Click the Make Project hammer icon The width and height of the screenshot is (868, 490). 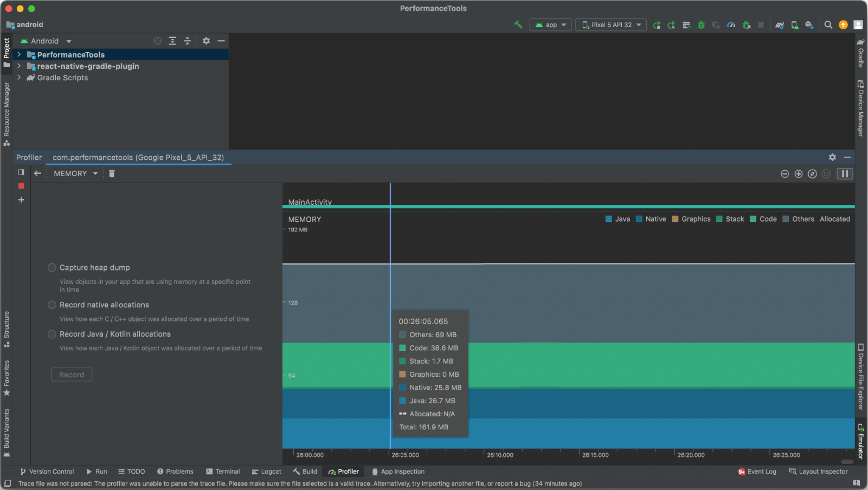tap(518, 24)
